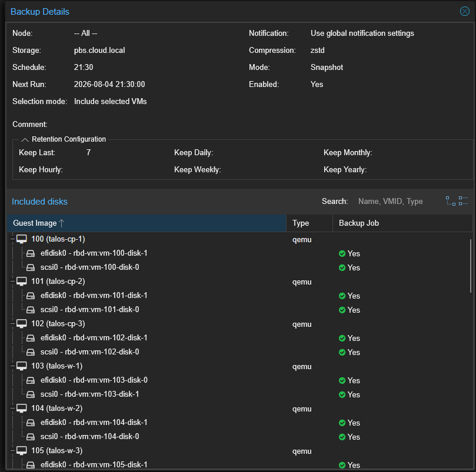476x472 pixels.
Task: Sort by the Type column header
Action: [309, 223]
